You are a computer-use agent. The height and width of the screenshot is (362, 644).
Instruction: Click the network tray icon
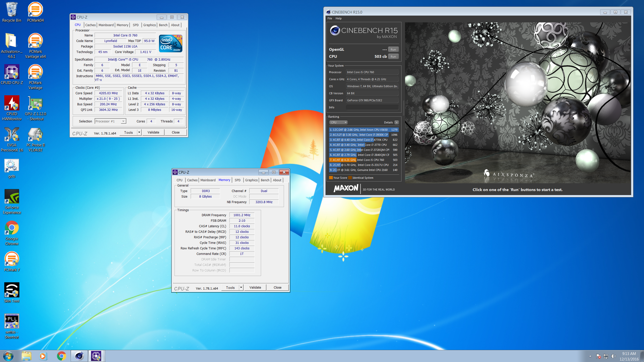pos(606,356)
